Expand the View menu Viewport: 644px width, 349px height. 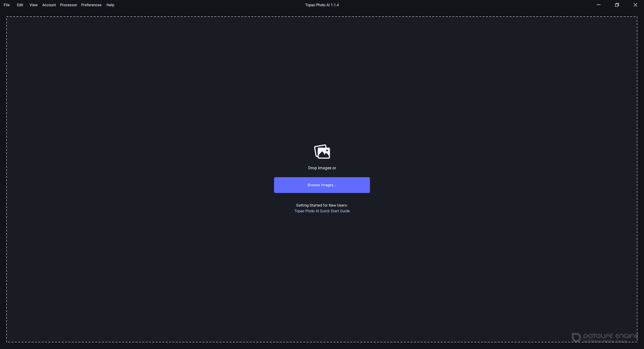click(34, 5)
